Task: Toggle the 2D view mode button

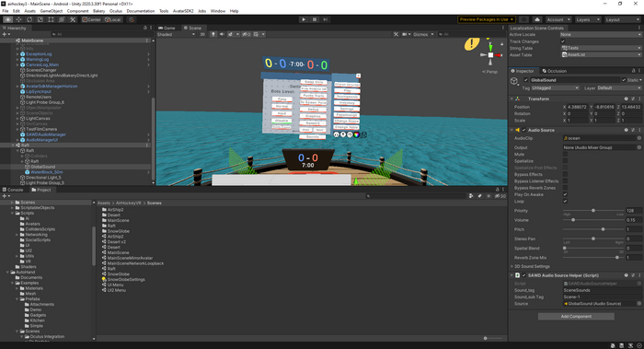Action: point(202,34)
